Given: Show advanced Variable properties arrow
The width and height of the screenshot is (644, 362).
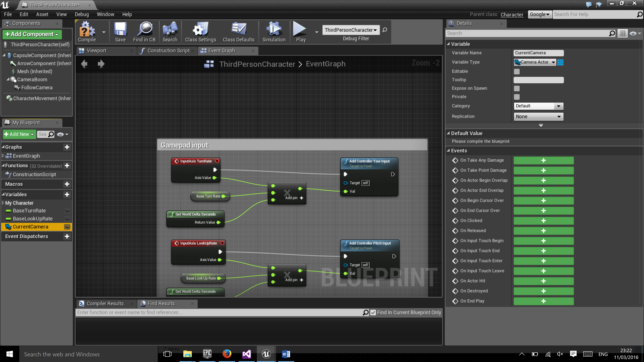Looking at the screenshot, I should pyautogui.click(x=541, y=125).
